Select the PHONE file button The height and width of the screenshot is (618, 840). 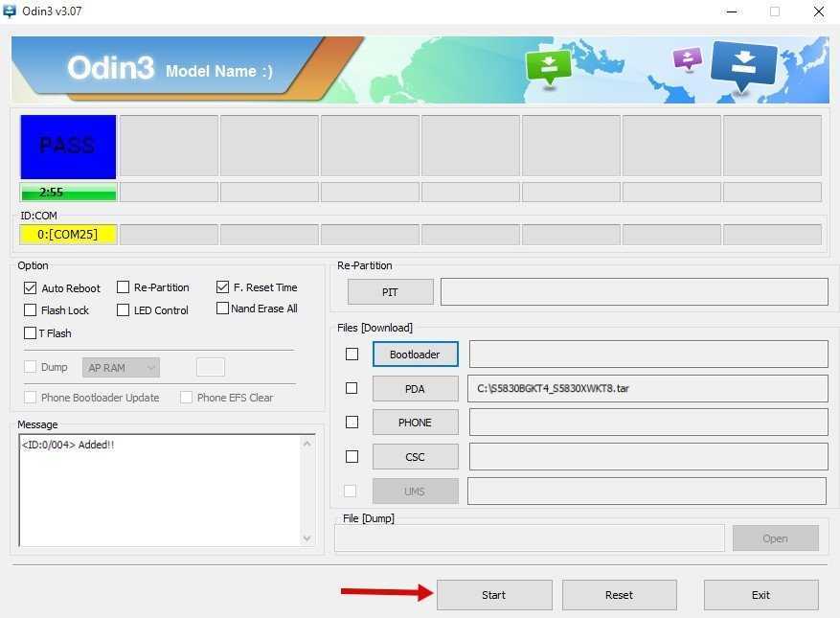[415, 423]
